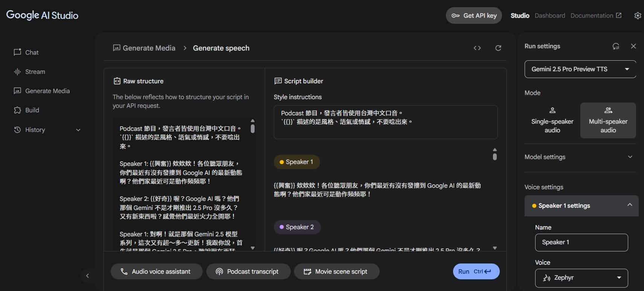The height and width of the screenshot is (291, 644).
Task: Expand the Model settings section
Action: (580, 157)
